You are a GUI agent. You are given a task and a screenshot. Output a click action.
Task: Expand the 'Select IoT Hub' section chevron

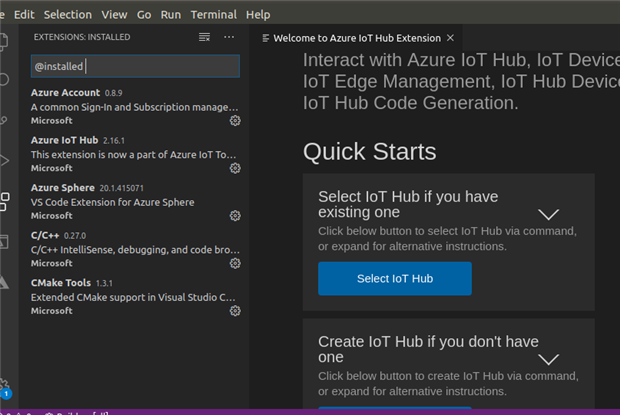tap(548, 214)
